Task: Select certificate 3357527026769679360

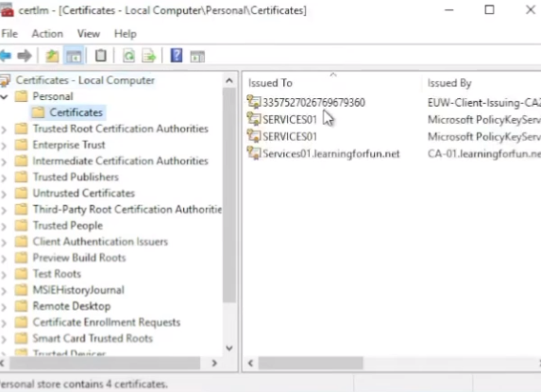Action: 313,102
